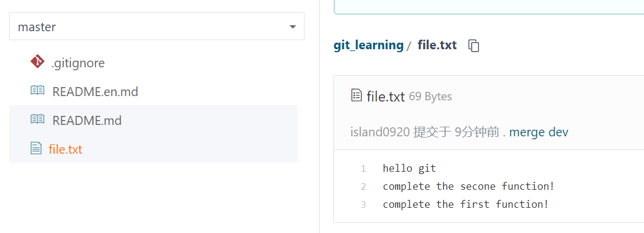644x233 pixels.
Task: Open the .gitignore file
Action: pos(77,63)
